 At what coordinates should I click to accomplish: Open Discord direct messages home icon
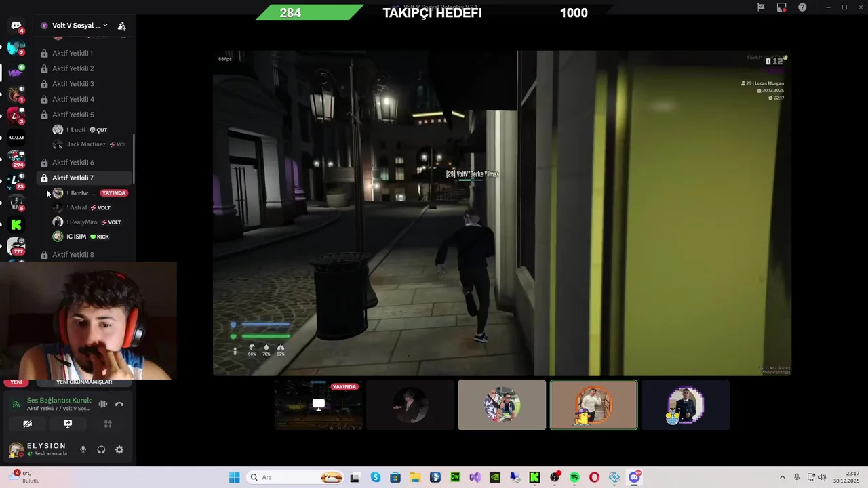pos(16,26)
